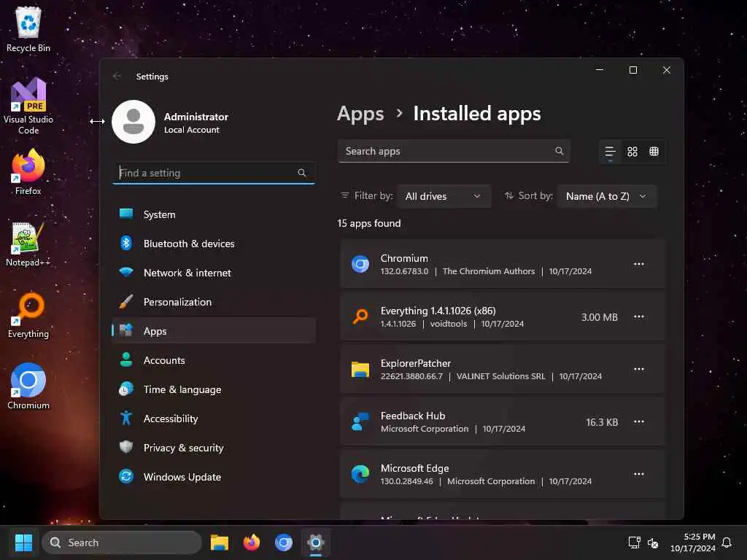Open Accounts settings
Screen dimensions: 747x560
click(214, 360)
